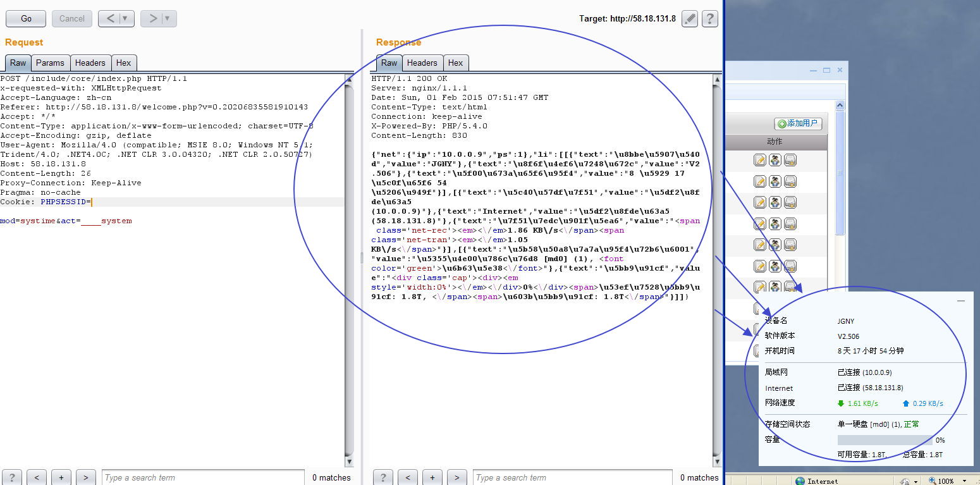
Task: Click the Request pane scrollbar down arrow
Action: coord(349,462)
